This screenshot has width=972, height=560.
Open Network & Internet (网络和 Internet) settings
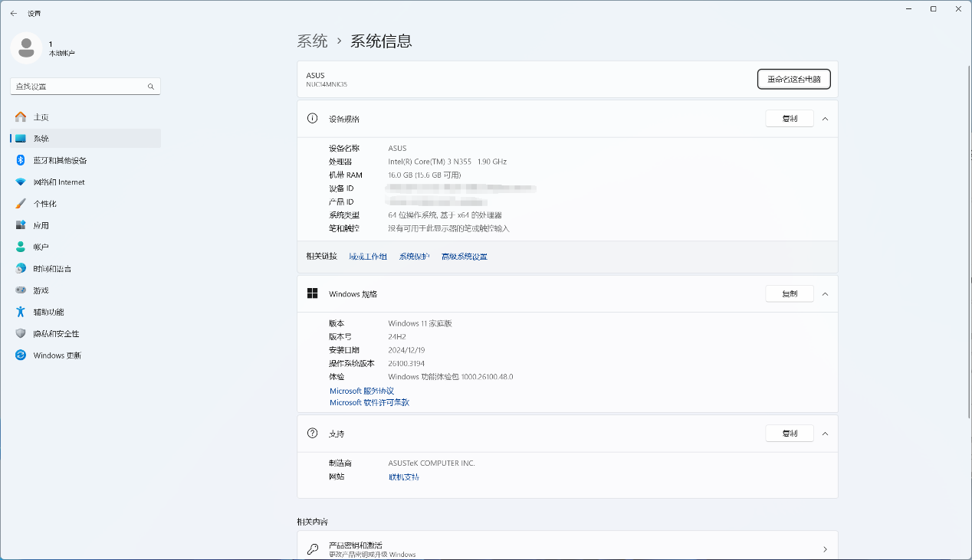tap(58, 182)
